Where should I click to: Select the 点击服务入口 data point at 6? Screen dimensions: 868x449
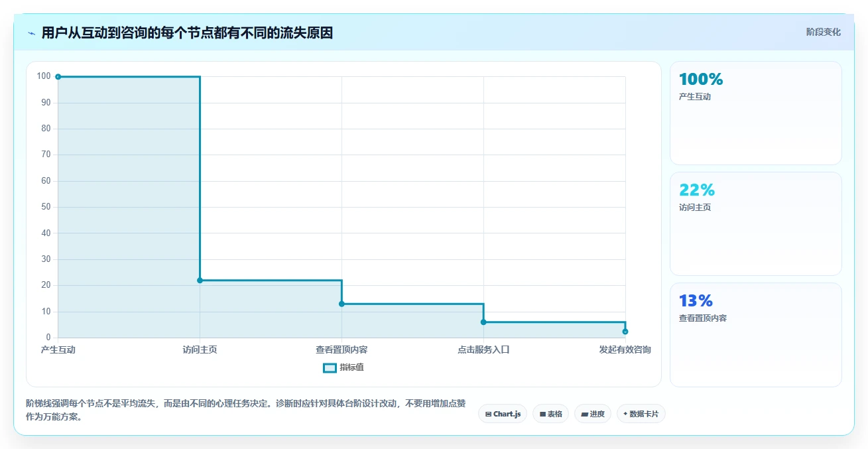coord(483,322)
